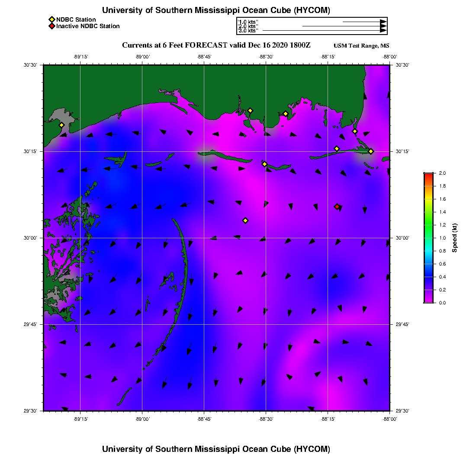Click the 3.0 kts scale arrow in the legend
Viewport: 476px width, 454px height.
(325, 31)
